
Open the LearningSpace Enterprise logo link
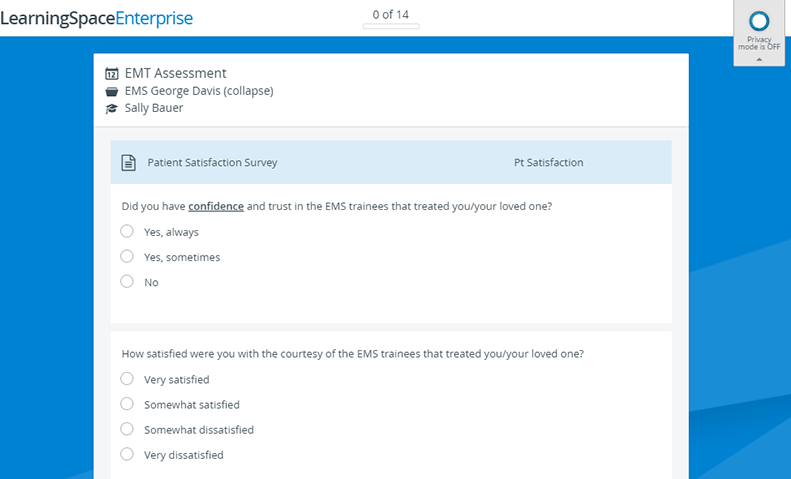point(96,18)
